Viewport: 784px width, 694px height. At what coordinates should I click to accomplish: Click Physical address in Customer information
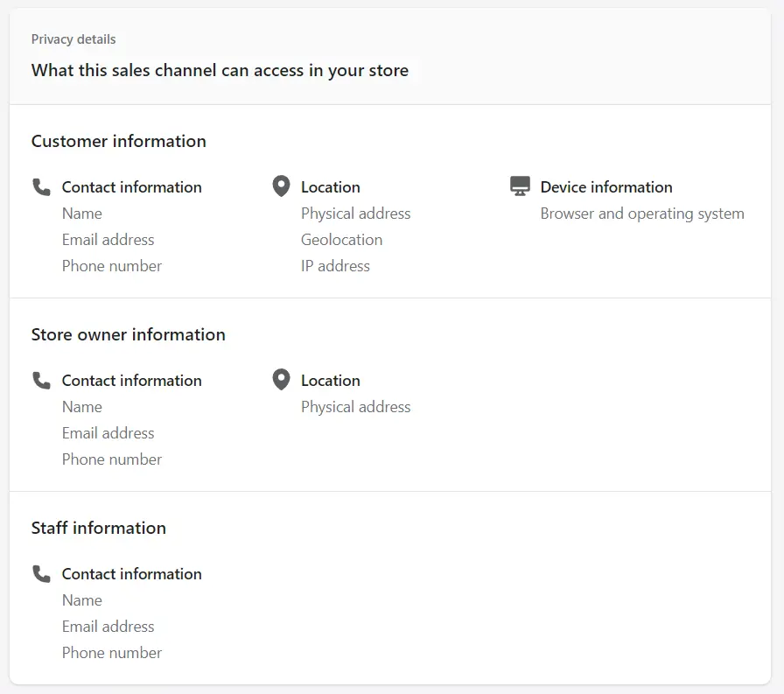point(355,214)
